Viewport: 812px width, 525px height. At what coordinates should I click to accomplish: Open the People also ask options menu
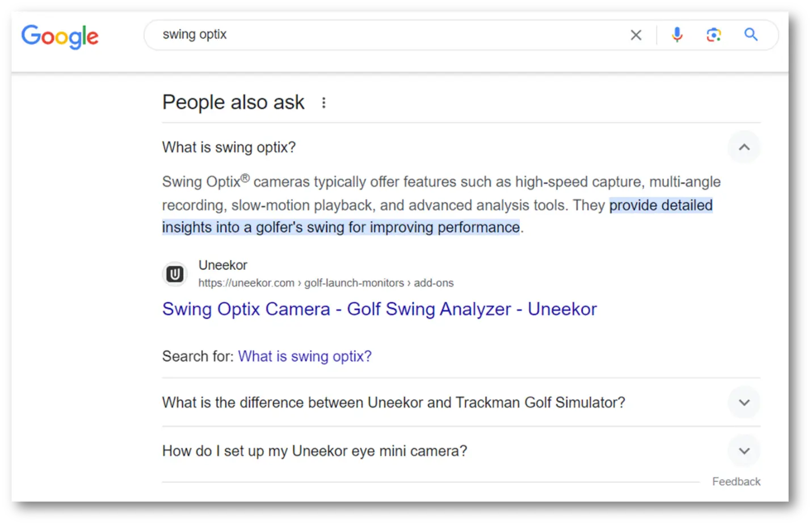[x=323, y=103]
